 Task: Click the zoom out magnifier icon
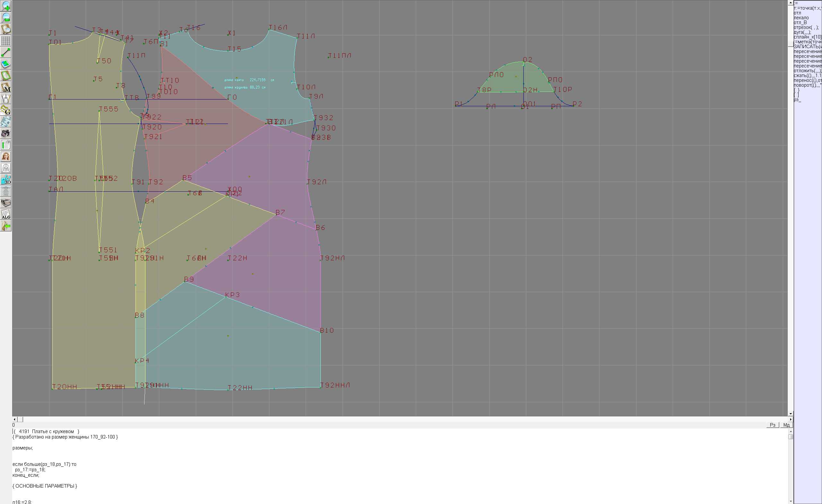click(6, 17)
